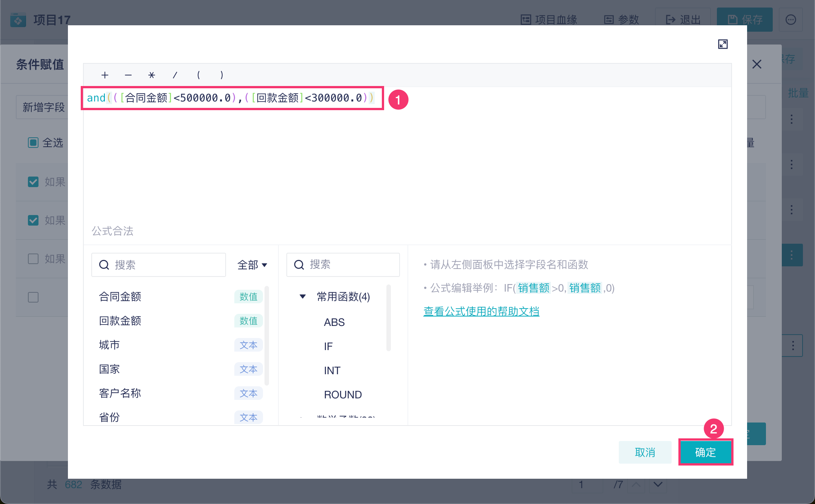Insert the multiply asterisk operator
This screenshot has width=815, height=504.
pos(152,75)
